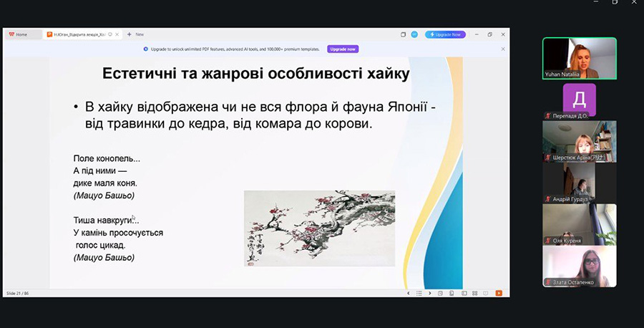Image resolution: width=644 pixels, height=328 pixels.
Task: Click the haiku line Тиша навкруги...
Action: point(106,221)
